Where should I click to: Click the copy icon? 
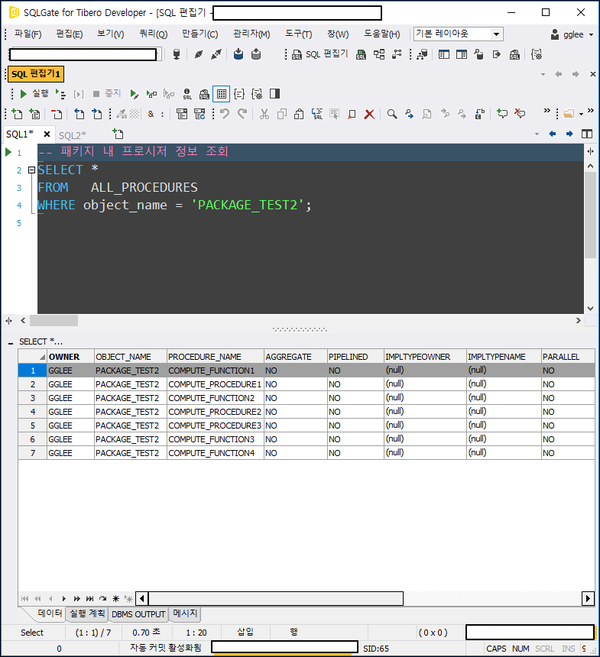[282, 114]
